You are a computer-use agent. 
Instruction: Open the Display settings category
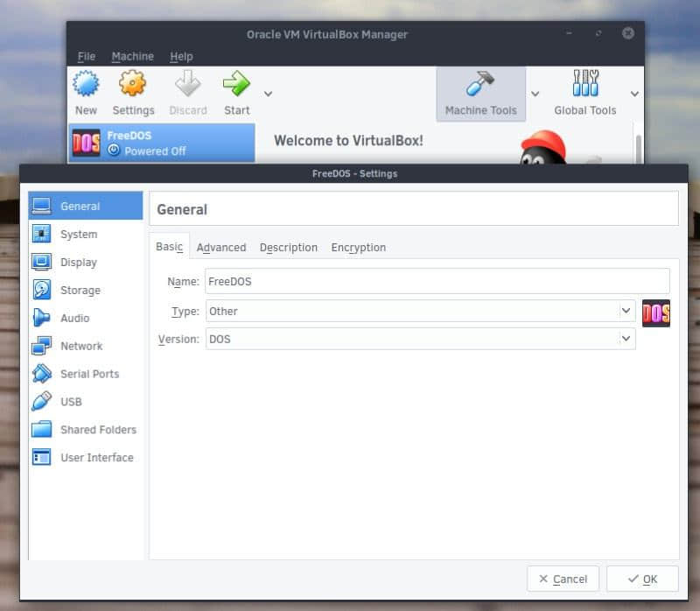[x=86, y=263]
